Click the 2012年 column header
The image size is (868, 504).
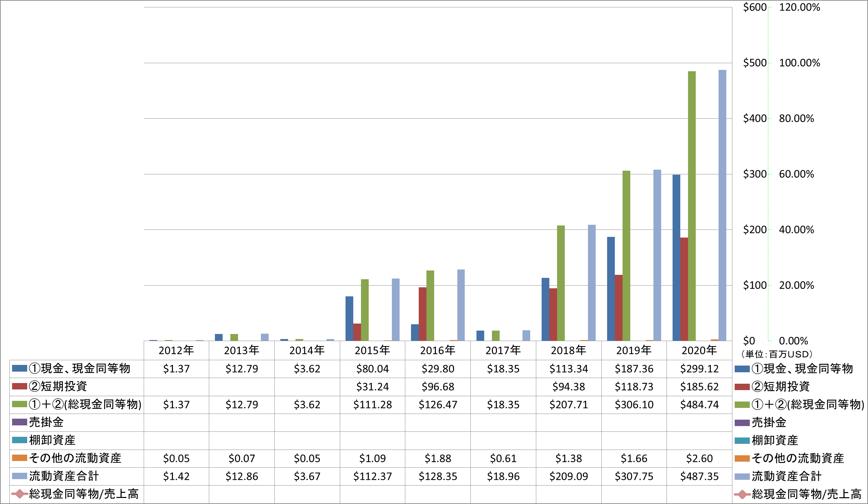pos(176,350)
